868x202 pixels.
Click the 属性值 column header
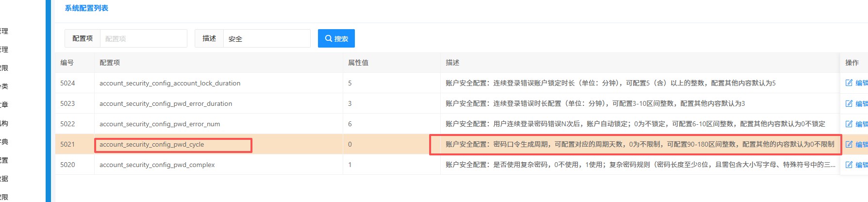tap(358, 63)
